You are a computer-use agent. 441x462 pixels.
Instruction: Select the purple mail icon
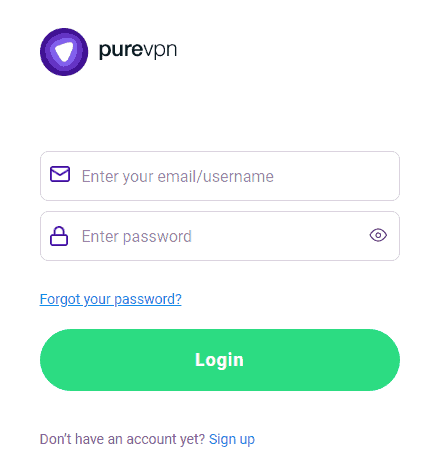pos(60,174)
